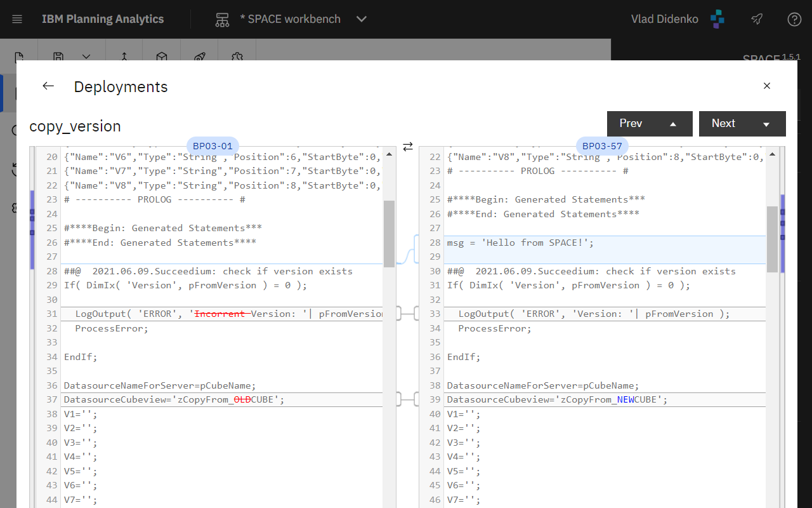The width and height of the screenshot is (812, 508).
Task: Click line number 28 in the right pane gutter
Action: pos(435,243)
